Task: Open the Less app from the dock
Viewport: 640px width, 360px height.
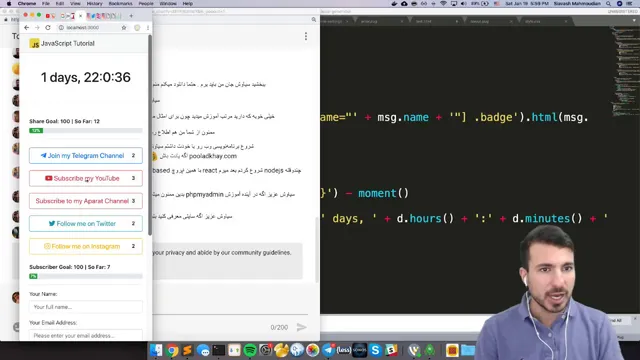Action: pyautogui.click(x=344, y=350)
